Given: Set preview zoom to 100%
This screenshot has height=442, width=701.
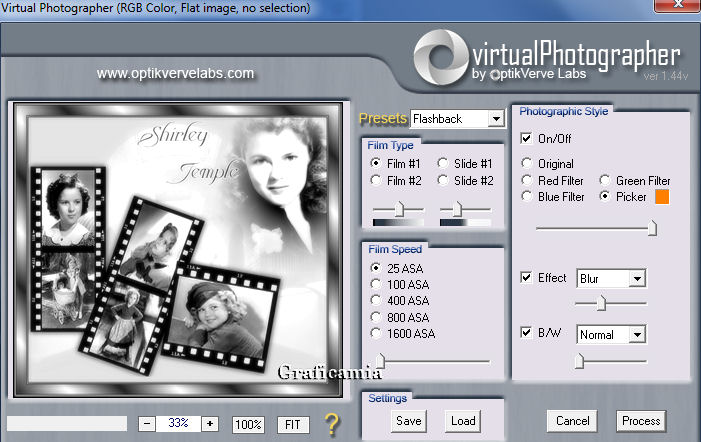Looking at the screenshot, I should (248, 424).
